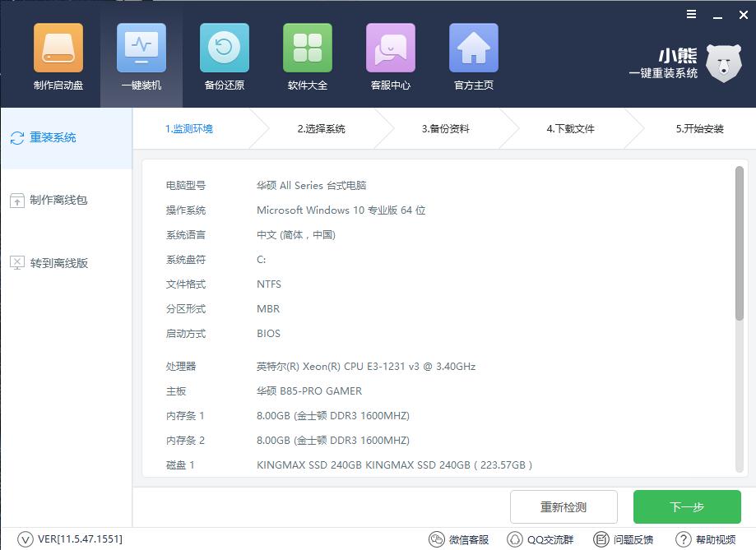The width and height of the screenshot is (756, 550).
Task: Switch to step 1.监测环境
Action: coord(189,129)
